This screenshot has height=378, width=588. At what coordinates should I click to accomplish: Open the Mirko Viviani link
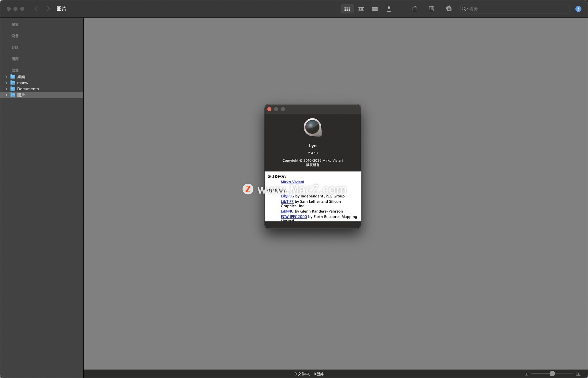(x=292, y=182)
